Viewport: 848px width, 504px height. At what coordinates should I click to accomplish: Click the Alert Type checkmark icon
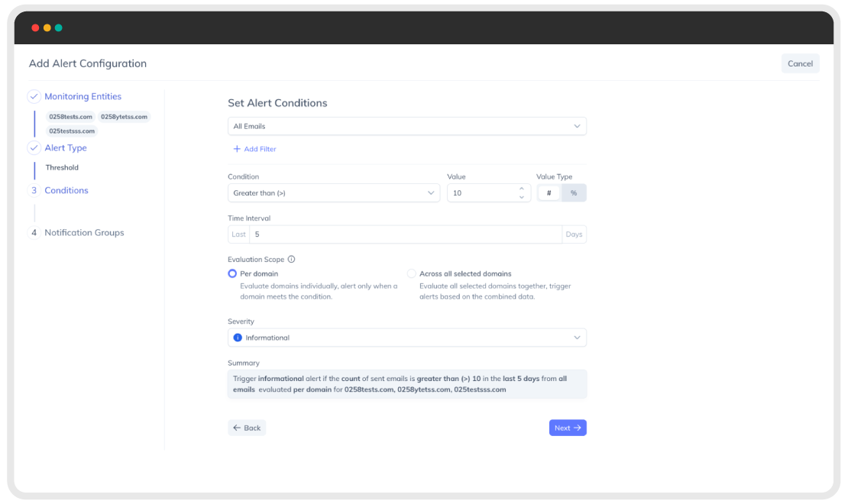34,147
